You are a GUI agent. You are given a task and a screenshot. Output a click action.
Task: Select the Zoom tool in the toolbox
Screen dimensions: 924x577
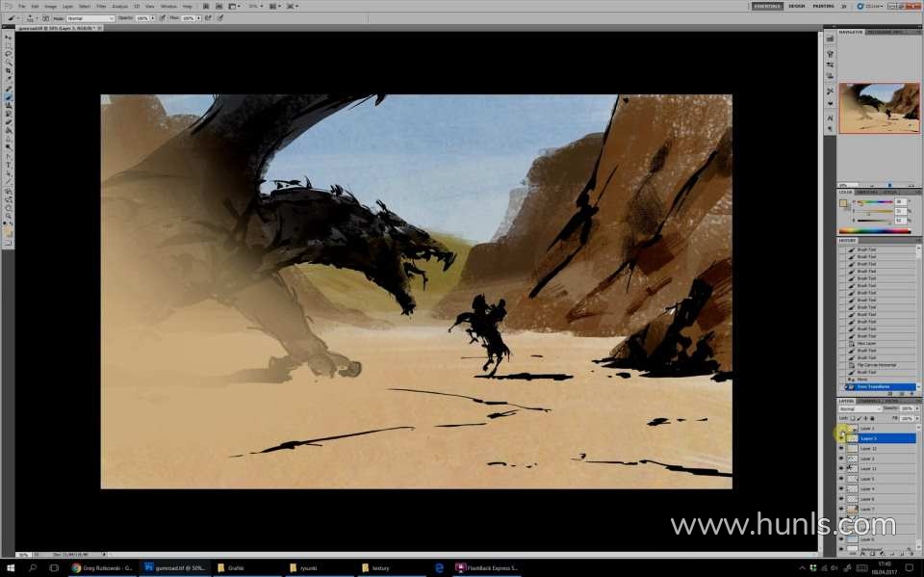(x=9, y=207)
